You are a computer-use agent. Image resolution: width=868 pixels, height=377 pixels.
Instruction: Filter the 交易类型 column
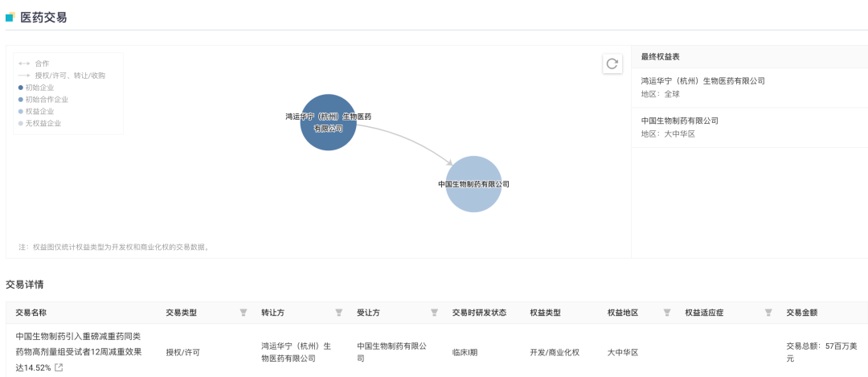(243, 313)
